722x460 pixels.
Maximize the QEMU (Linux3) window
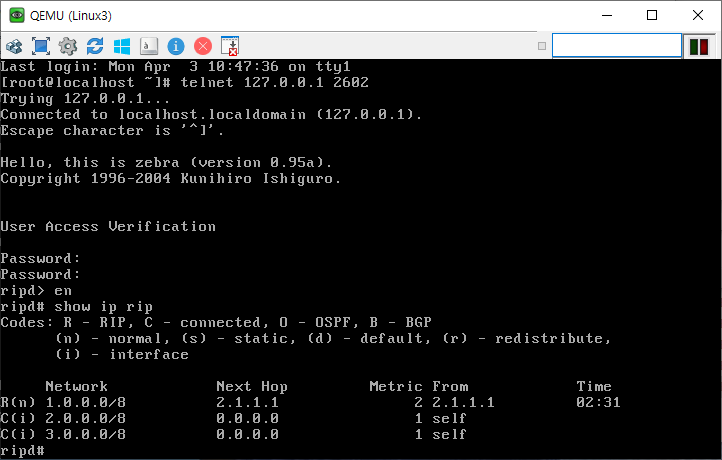pos(652,15)
